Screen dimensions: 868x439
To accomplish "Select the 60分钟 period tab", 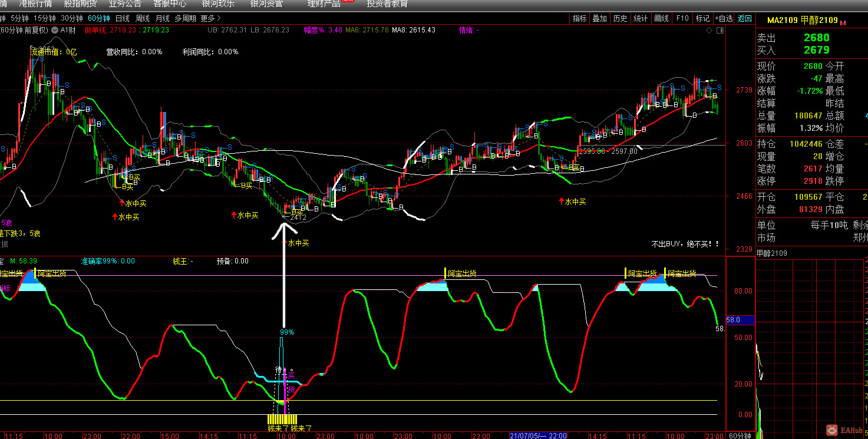I will (99, 18).
